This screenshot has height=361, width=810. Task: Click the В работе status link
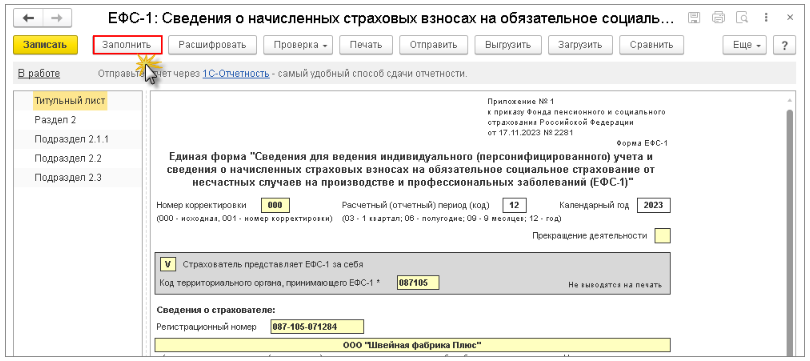pyautogui.click(x=39, y=74)
